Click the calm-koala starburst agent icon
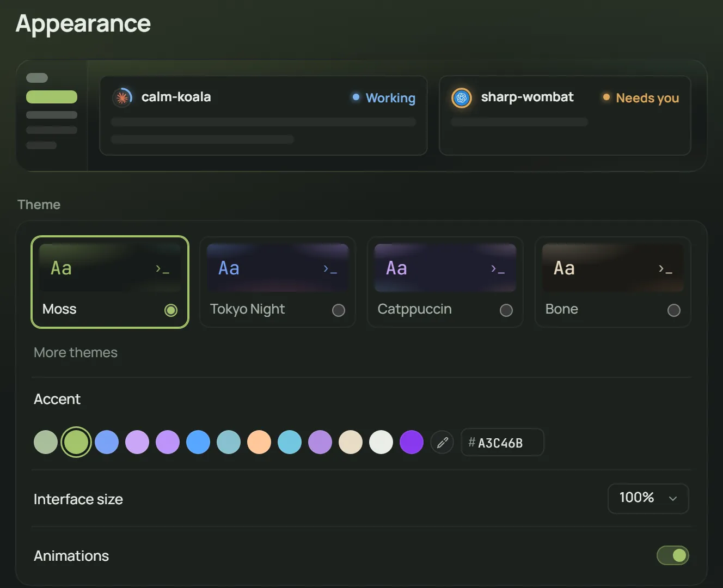The height and width of the screenshot is (588, 723). coord(122,97)
